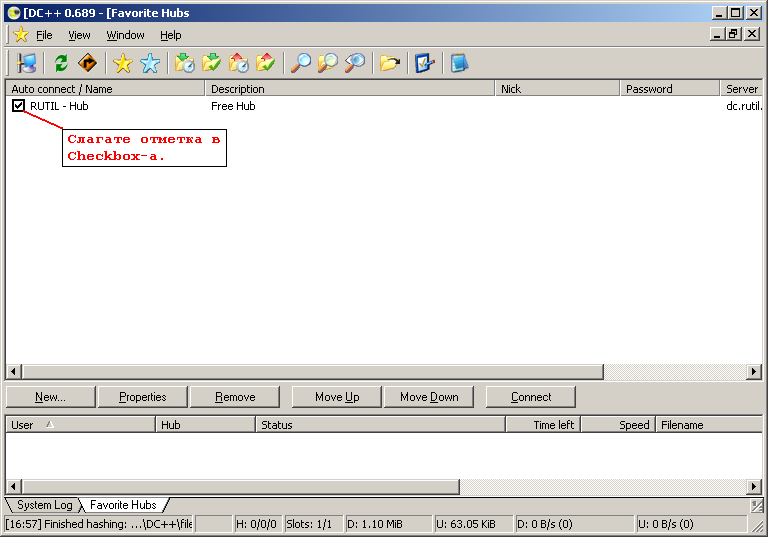
Task: Open the Finished Uploads toolbar icon
Action: pyautogui.click(x=265, y=63)
